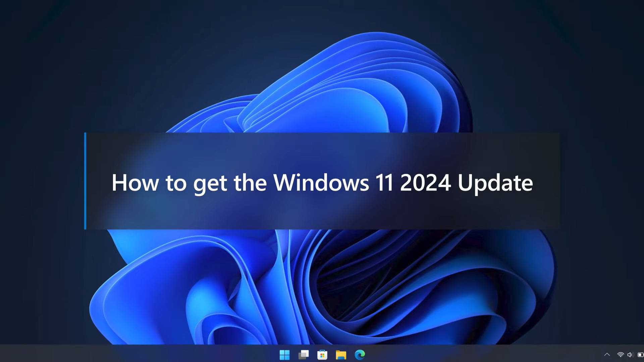Click the speaker volume tray icon

point(630,355)
